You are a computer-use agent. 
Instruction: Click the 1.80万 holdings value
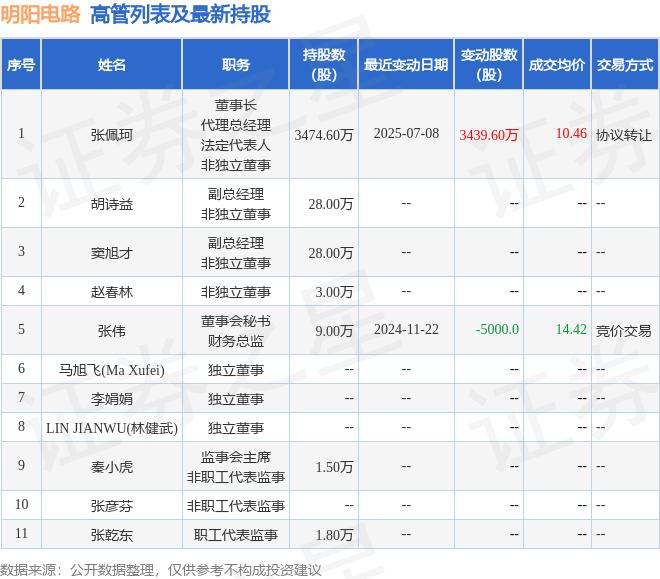pos(334,535)
